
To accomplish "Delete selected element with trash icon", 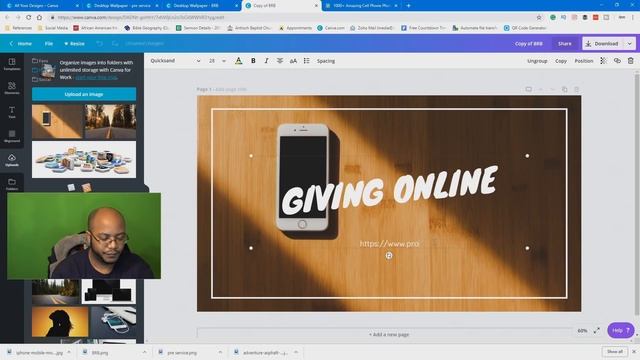I will [x=631, y=61].
